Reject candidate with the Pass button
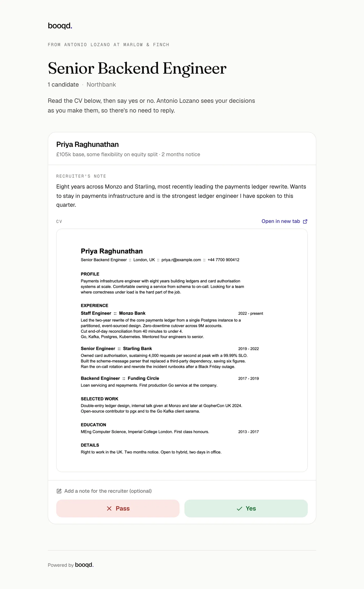Image resolution: width=364 pixels, height=589 pixels. (x=118, y=508)
